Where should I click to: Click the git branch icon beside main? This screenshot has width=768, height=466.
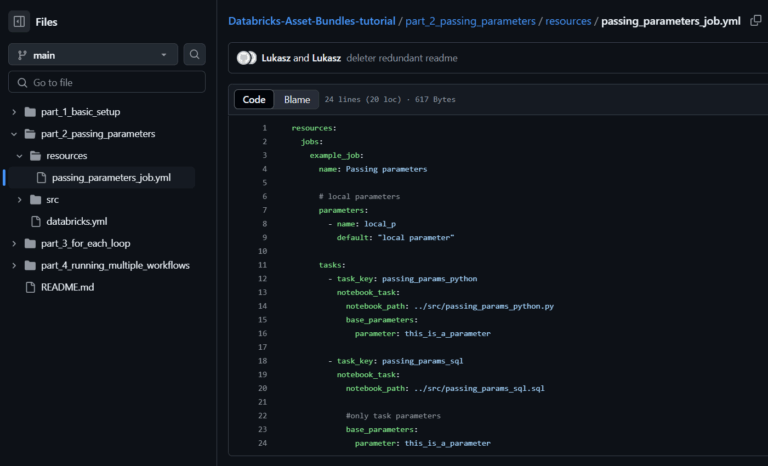point(22,55)
